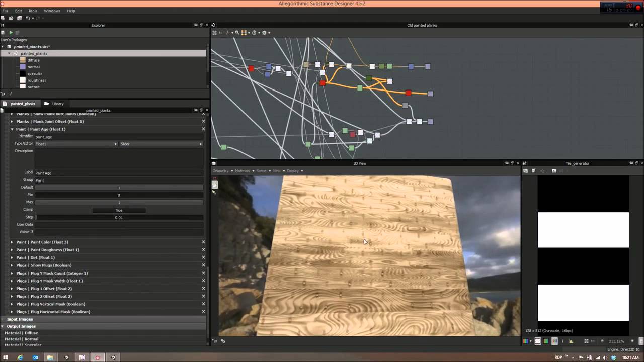Toggle the green channel display icon in 2D view
644x362 pixels.
(x=546, y=341)
